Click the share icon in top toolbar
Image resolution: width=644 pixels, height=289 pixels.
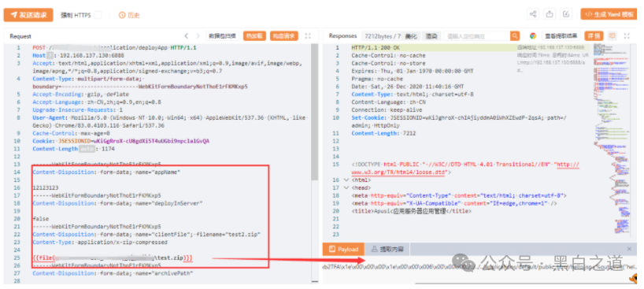click(533, 14)
